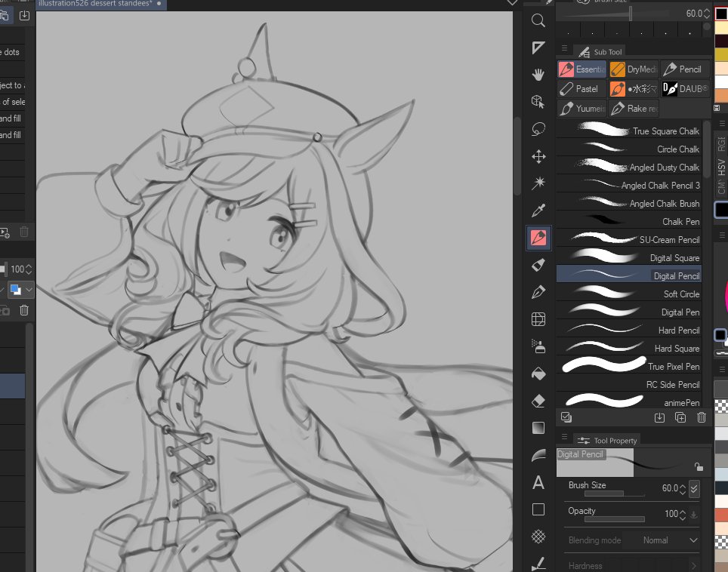The height and width of the screenshot is (572, 728).
Task: Delete the selected sub tool with trash icon
Action: [702, 417]
